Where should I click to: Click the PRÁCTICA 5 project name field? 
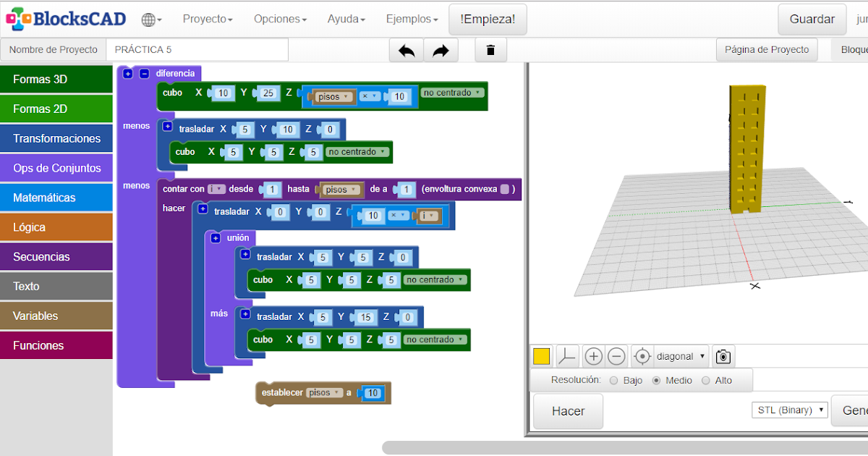[x=197, y=49]
